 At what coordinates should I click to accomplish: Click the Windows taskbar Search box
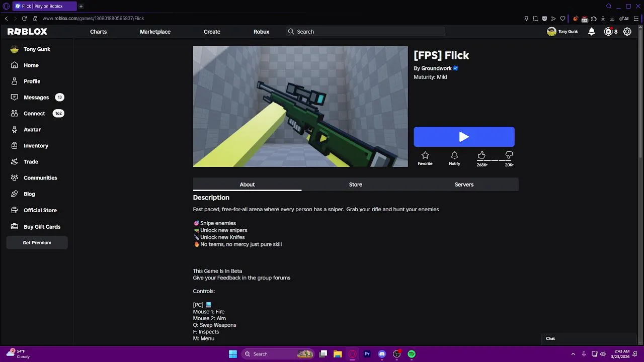pyautogui.click(x=278, y=354)
